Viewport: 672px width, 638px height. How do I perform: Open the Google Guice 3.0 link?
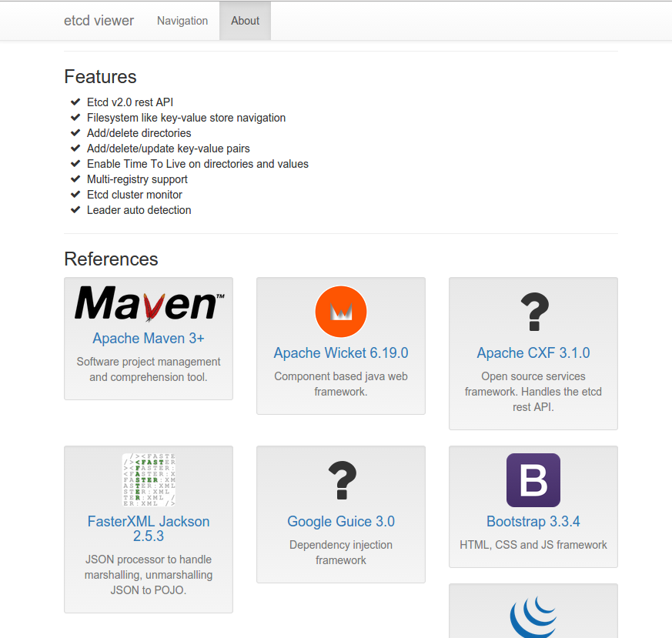[x=341, y=521]
